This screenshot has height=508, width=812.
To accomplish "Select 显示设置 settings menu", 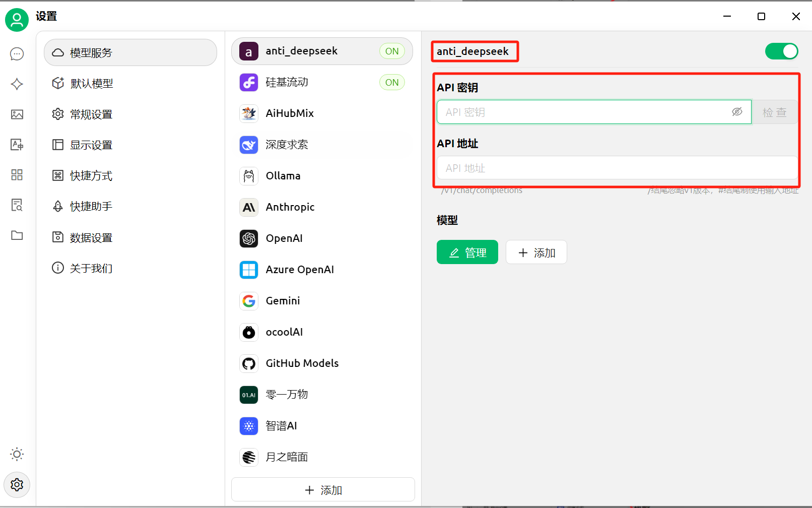I will [x=130, y=145].
